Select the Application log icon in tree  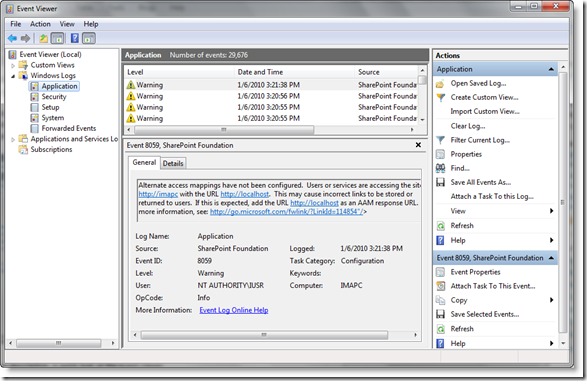coord(34,86)
